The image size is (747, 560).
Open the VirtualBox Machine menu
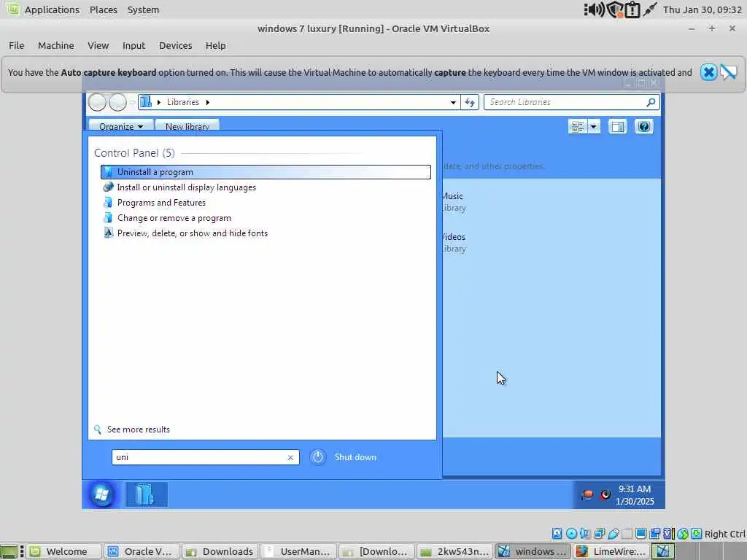tap(55, 45)
